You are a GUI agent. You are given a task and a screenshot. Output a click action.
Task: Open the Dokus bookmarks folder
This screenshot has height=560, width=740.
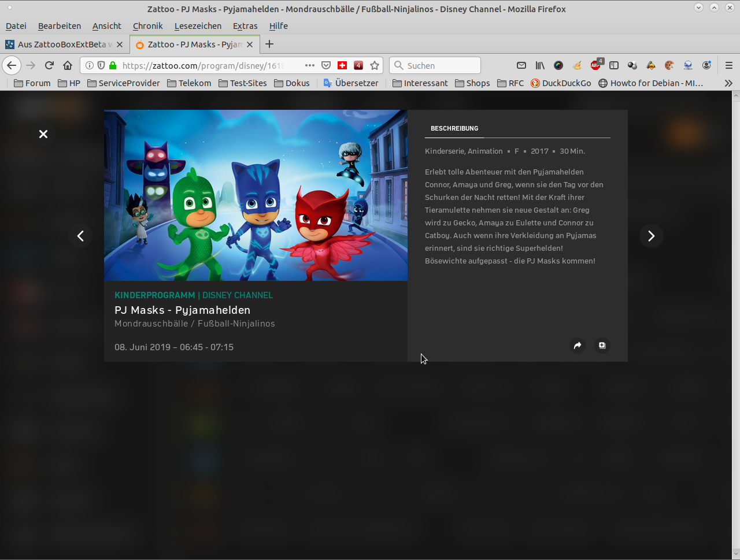click(x=292, y=83)
